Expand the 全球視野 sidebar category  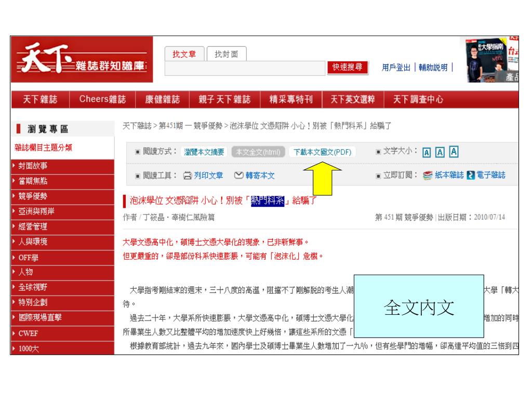click(x=62, y=288)
